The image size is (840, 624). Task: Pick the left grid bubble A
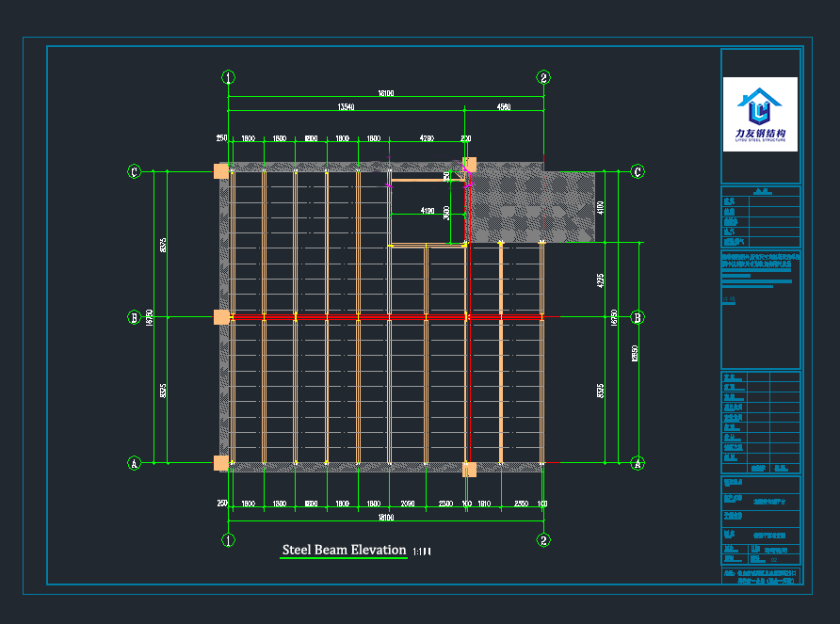coord(135,463)
